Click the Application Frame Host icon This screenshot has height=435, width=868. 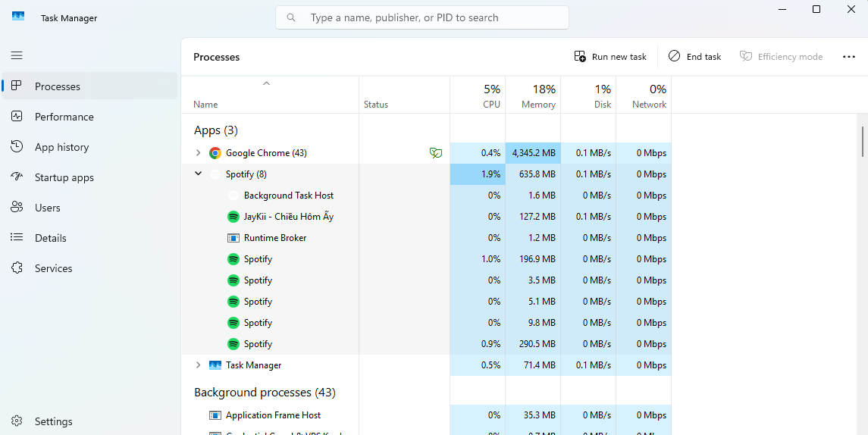[215, 415]
